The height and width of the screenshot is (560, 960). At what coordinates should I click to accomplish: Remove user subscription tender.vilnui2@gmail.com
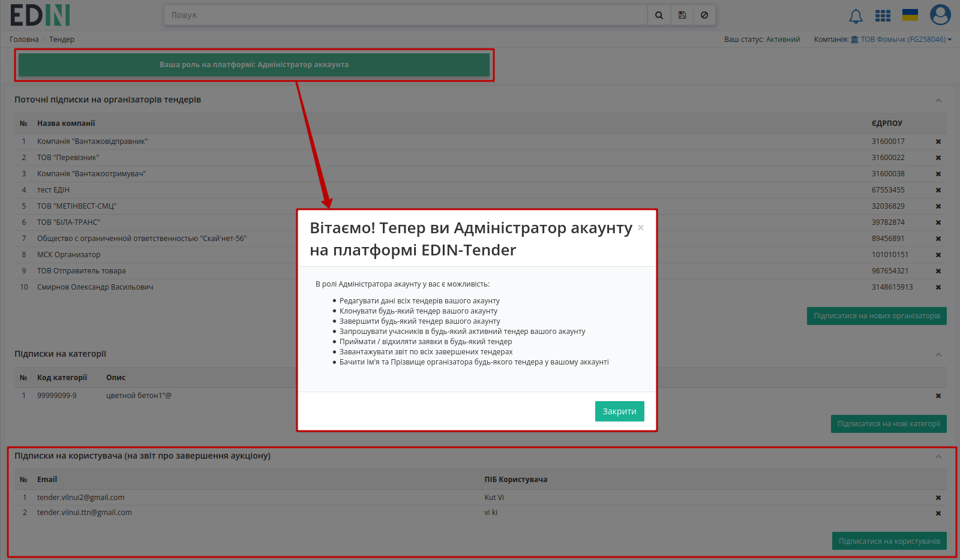click(938, 498)
